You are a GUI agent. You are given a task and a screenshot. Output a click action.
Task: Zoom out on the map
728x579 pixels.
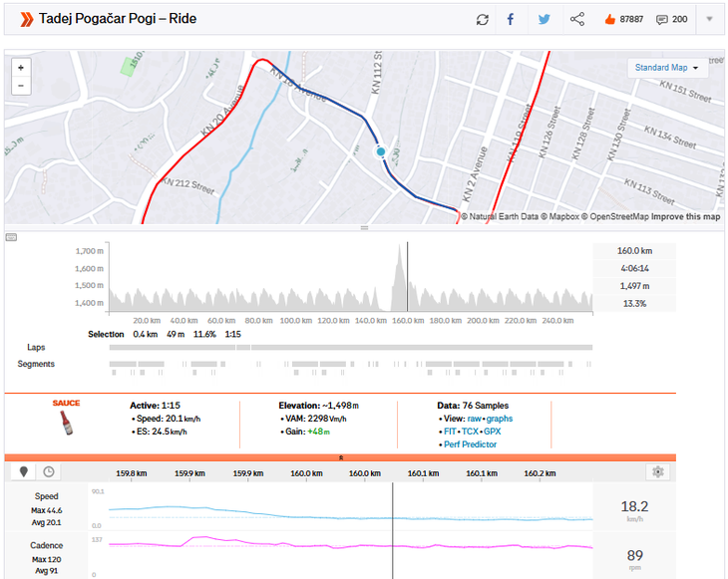21,86
